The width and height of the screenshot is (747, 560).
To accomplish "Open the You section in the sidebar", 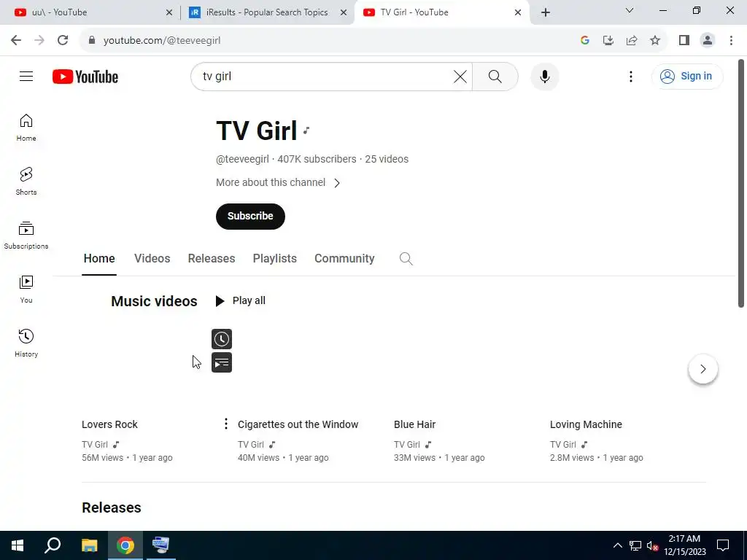I will coord(26,289).
